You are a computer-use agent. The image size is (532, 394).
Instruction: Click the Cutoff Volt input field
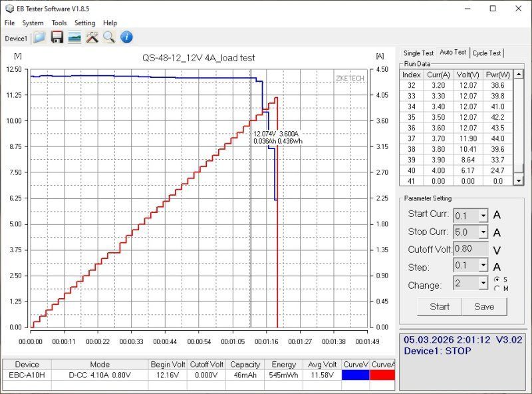click(x=470, y=250)
